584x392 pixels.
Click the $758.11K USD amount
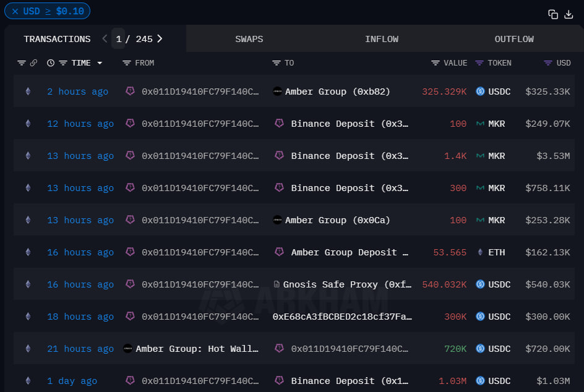547,188
